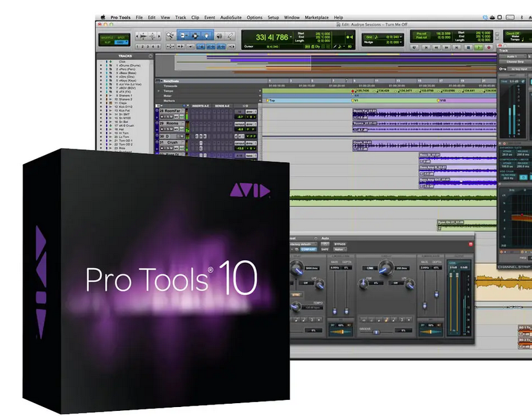The image size is (532, 416).
Task: Click the Record transport button
Action: pos(489,47)
